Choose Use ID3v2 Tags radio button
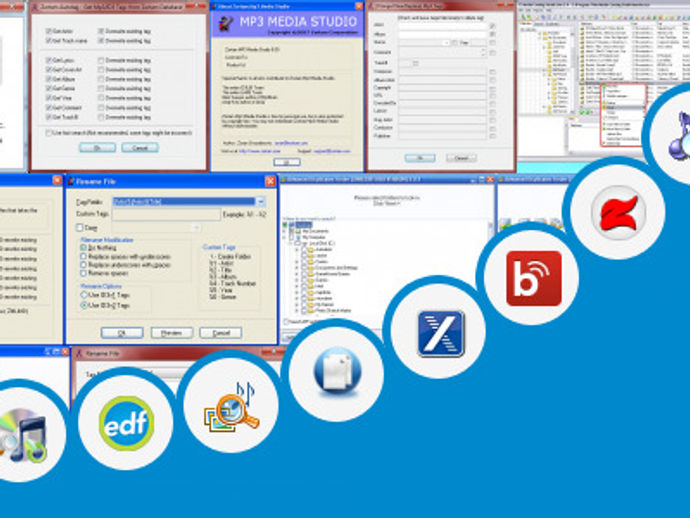 point(84,305)
